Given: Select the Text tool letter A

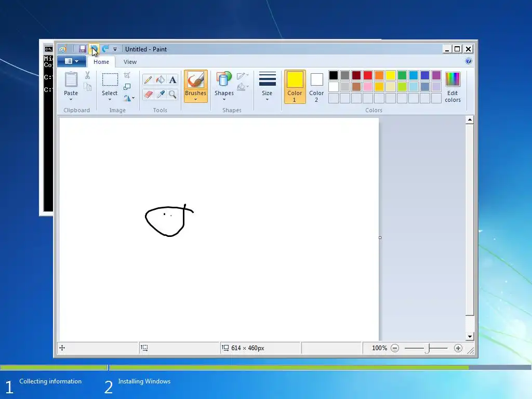Looking at the screenshot, I should [x=172, y=79].
